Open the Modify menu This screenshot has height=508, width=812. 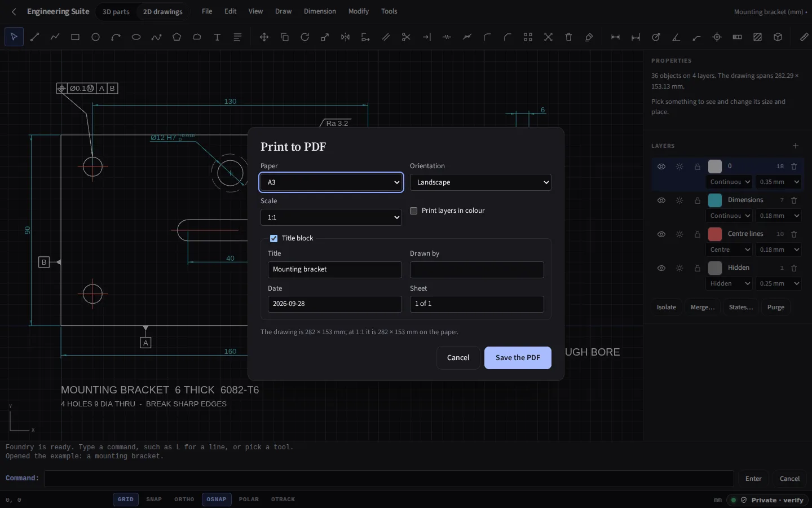[359, 11]
